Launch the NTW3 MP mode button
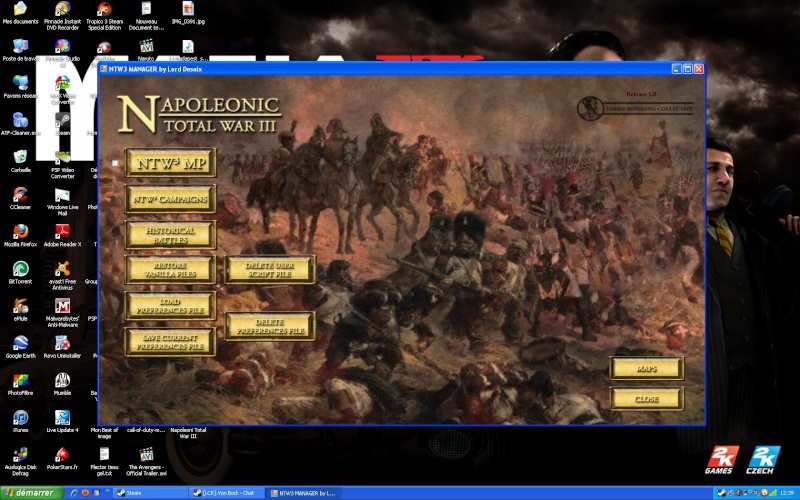800x500 pixels. [170, 163]
